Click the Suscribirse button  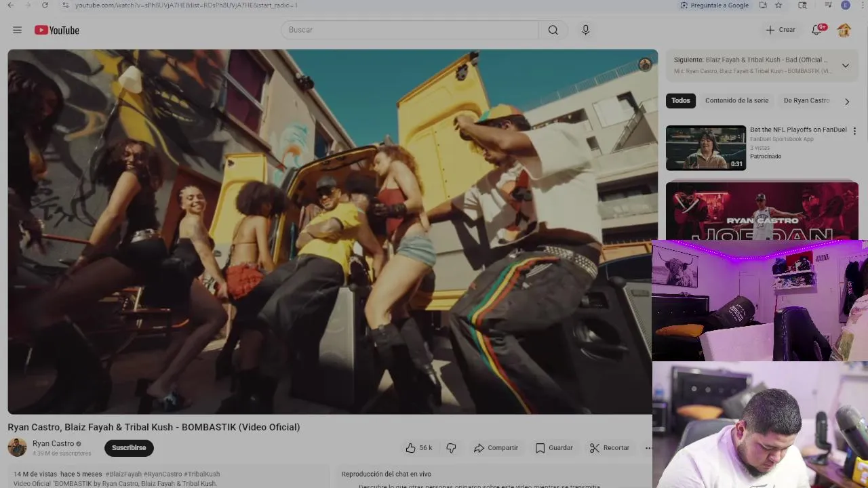click(x=129, y=447)
